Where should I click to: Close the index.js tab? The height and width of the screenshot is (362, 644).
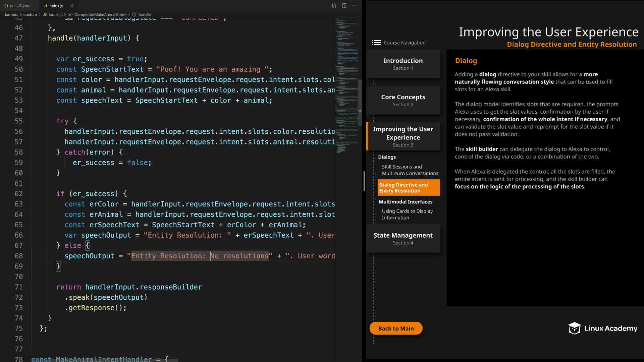click(72, 6)
